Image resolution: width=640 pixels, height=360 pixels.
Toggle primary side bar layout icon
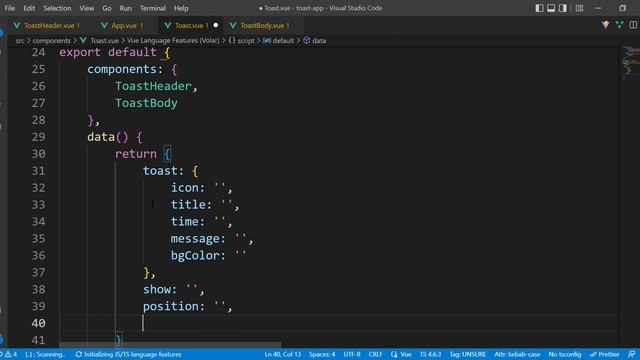pyautogui.click(x=539, y=8)
